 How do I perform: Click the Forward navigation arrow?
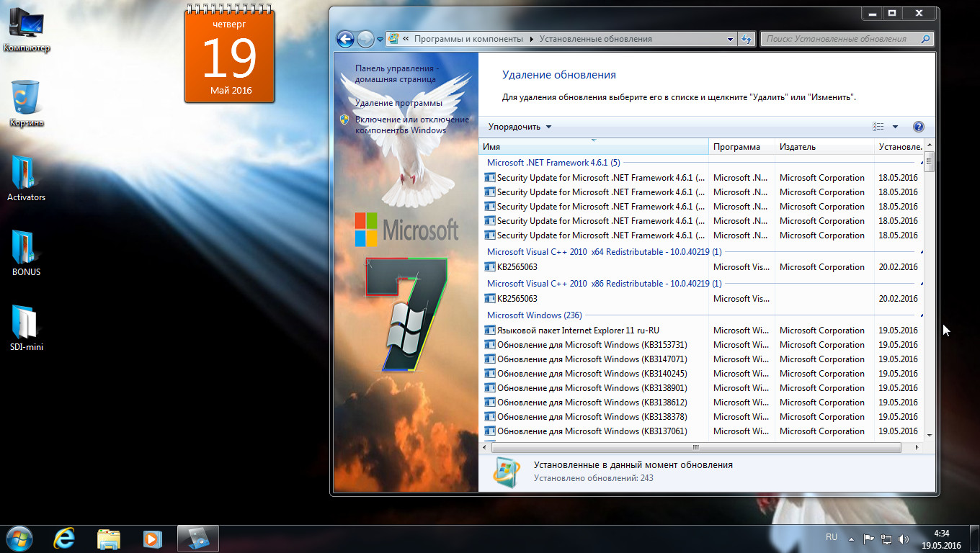[365, 39]
